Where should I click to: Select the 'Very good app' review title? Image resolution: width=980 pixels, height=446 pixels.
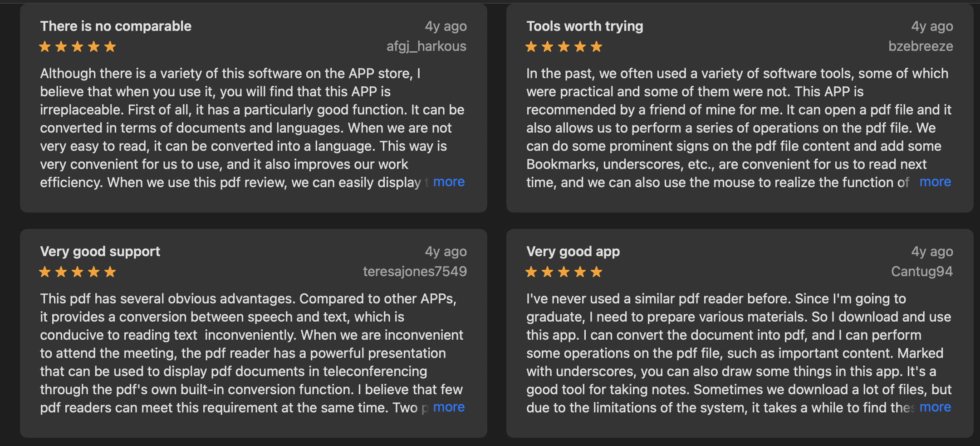pyautogui.click(x=573, y=252)
